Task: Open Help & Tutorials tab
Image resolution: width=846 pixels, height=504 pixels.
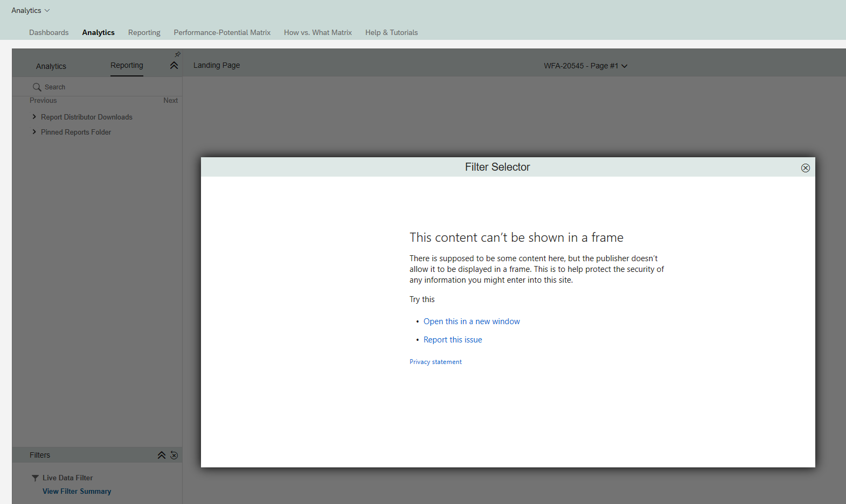Action: (392, 32)
